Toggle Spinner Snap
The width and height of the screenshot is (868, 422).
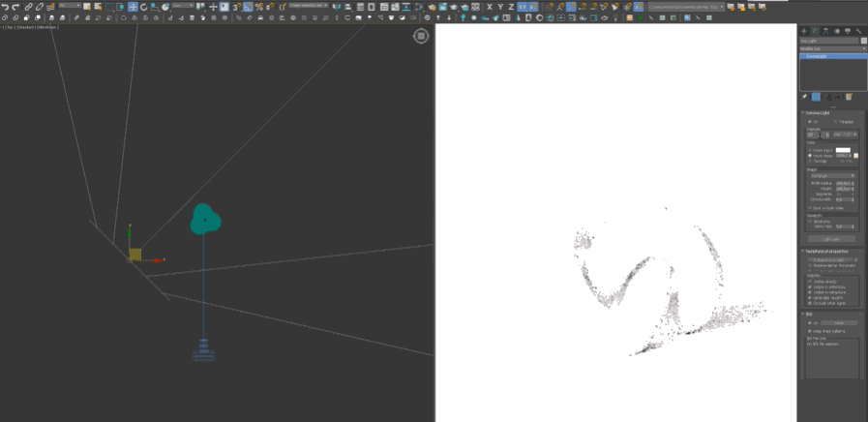point(269,7)
